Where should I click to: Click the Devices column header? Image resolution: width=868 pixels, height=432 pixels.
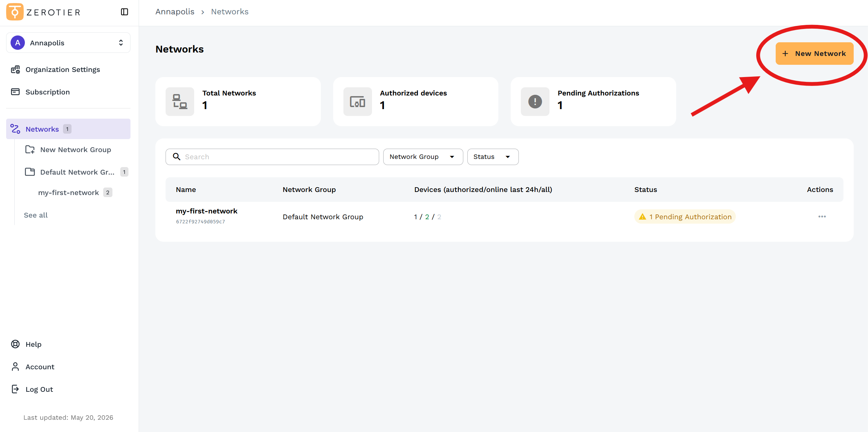pos(483,190)
